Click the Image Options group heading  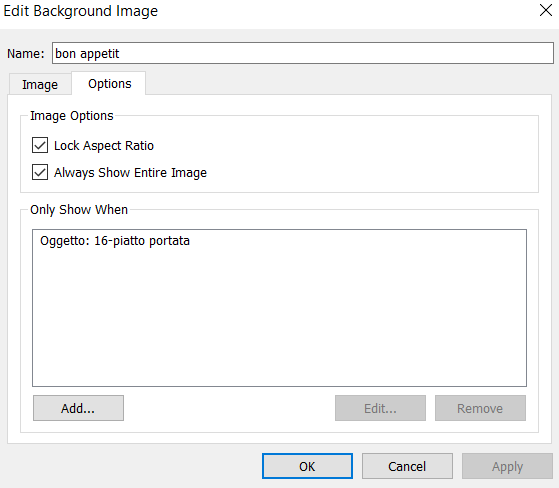point(72,116)
